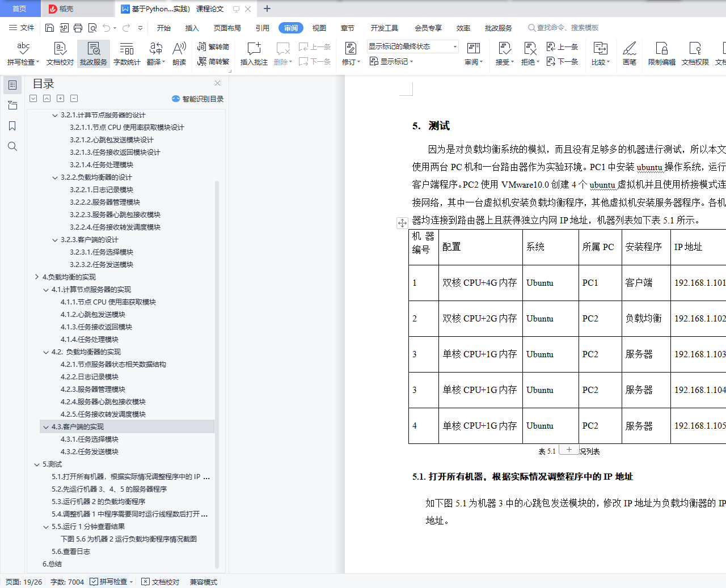Viewport: 726px width, 588px height.
Task: Go to 上一条 revision beside 拒绝
Action: pos(562,46)
